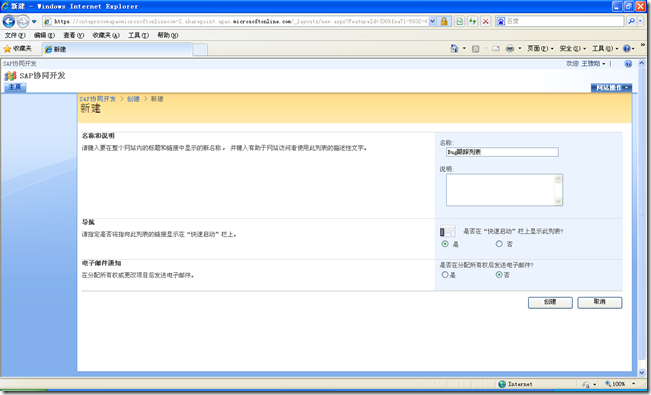The height and width of the screenshot is (395, 651).
Task: Open the 收藏夹 favorites star button
Action: coord(17,49)
